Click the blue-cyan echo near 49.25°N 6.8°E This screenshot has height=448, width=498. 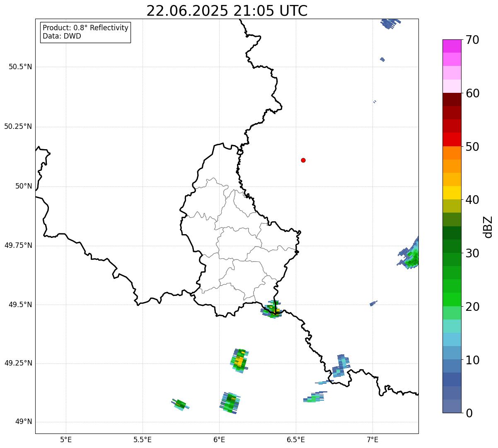[340, 366]
